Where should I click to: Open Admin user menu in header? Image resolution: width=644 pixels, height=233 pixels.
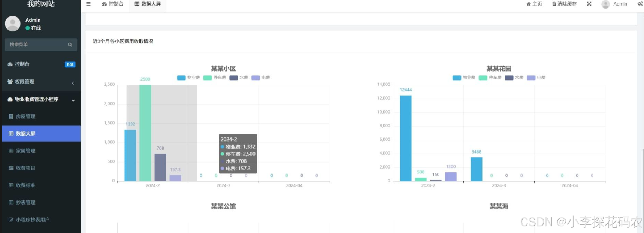(x=614, y=4)
